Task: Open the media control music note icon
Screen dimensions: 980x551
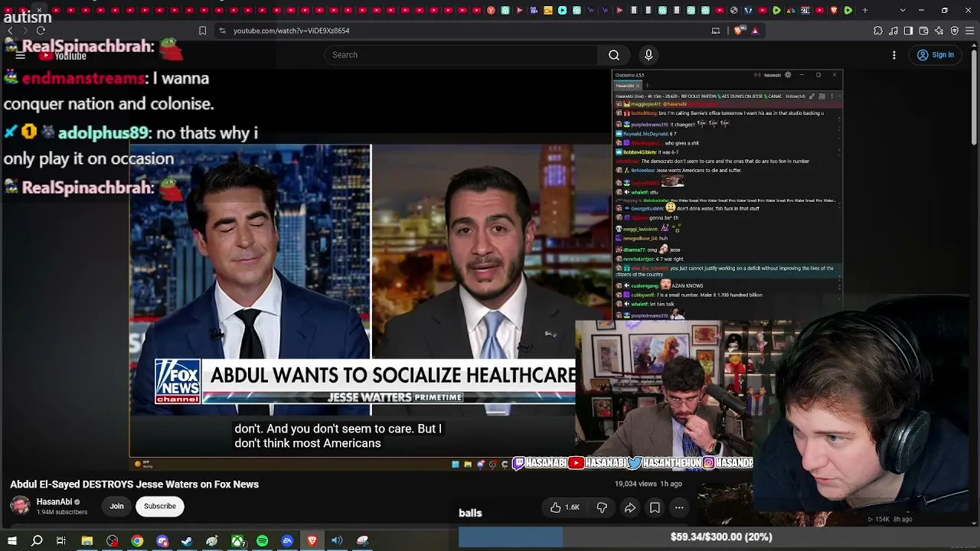Action: click(x=893, y=31)
